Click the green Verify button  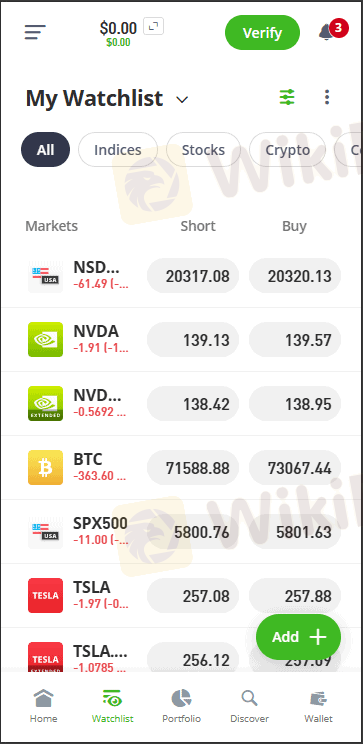point(262,33)
